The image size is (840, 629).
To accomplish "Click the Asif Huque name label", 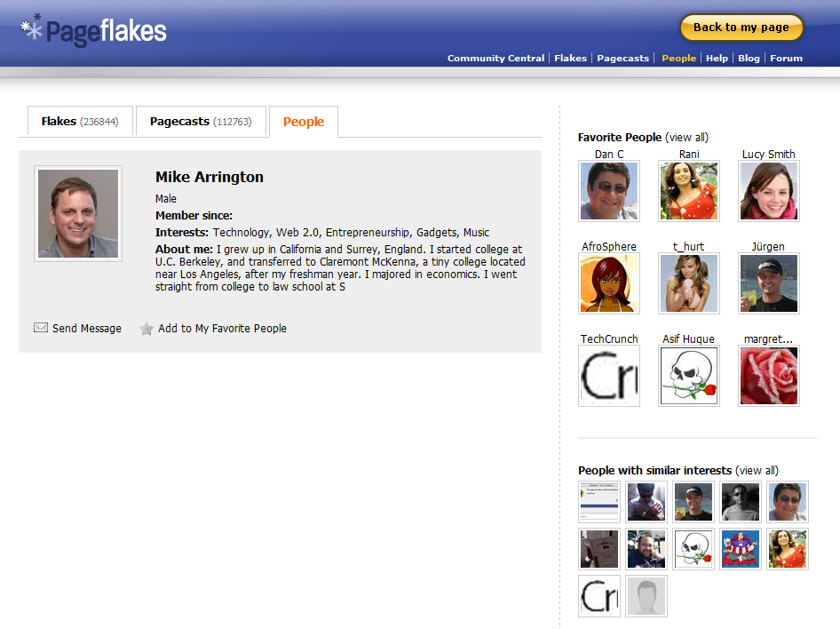I will point(688,339).
